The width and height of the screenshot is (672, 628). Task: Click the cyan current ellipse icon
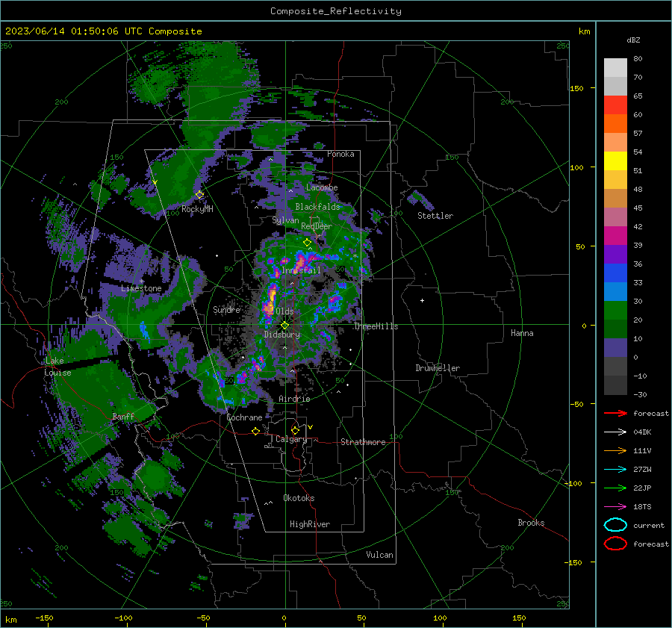coord(615,525)
